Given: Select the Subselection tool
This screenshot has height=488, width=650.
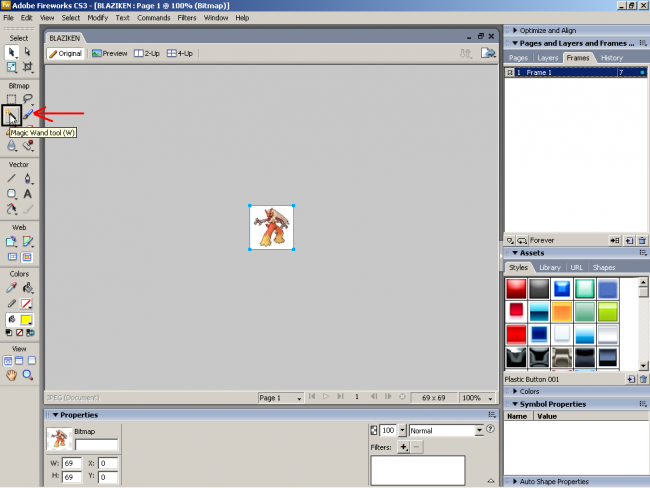Looking at the screenshot, I should pyautogui.click(x=27, y=51).
